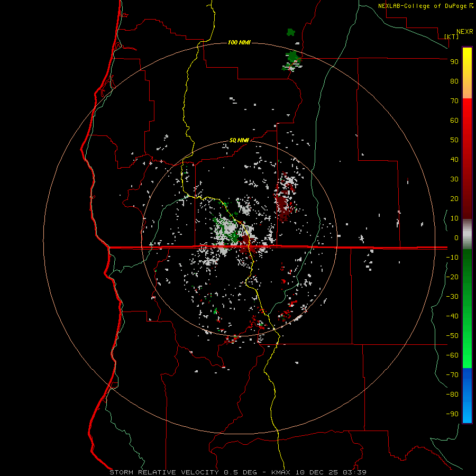Click the positive 70 value on the velocity scale
The height and width of the screenshot is (476, 476).
454,101
